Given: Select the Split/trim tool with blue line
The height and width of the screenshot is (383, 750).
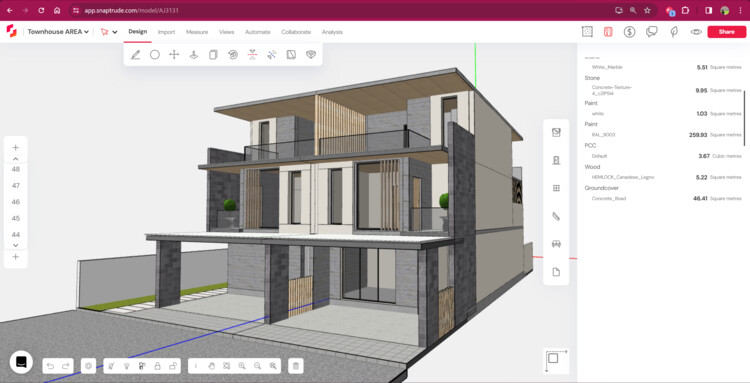Looking at the screenshot, I should tap(272, 55).
